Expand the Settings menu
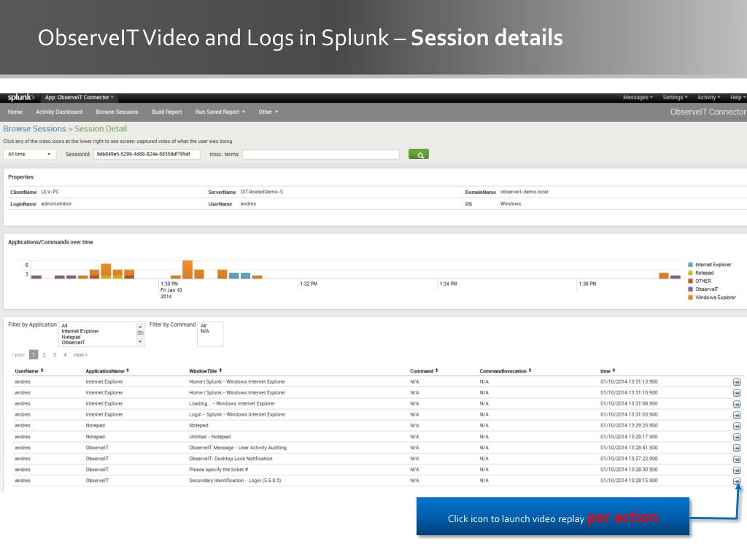 [675, 97]
